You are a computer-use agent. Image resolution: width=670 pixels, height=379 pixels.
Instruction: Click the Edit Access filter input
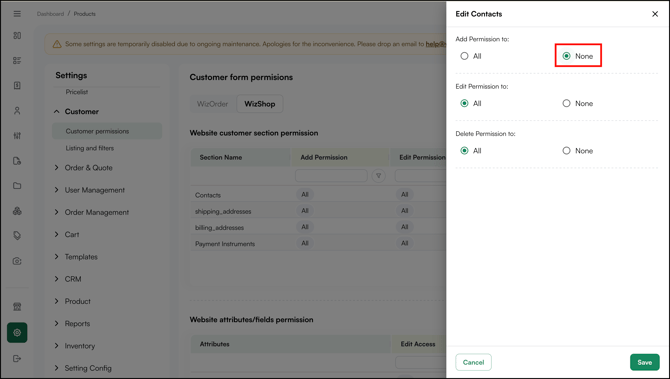[420, 362]
